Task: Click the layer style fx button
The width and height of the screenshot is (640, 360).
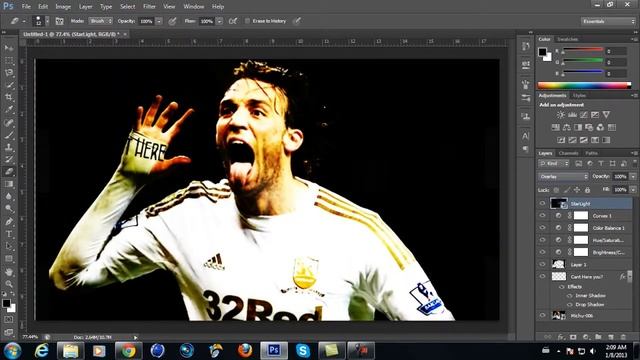Action: tap(561, 337)
